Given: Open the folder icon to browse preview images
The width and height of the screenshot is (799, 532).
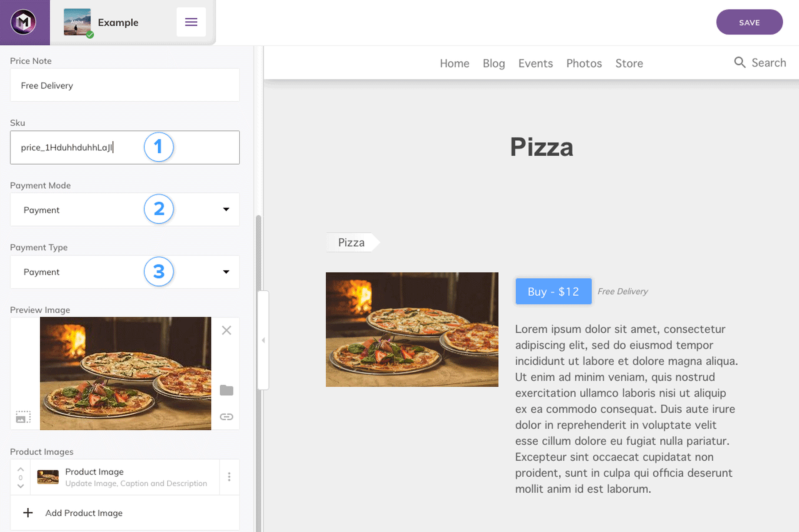Looking at the screenshot, I should (x=226, y=390).
